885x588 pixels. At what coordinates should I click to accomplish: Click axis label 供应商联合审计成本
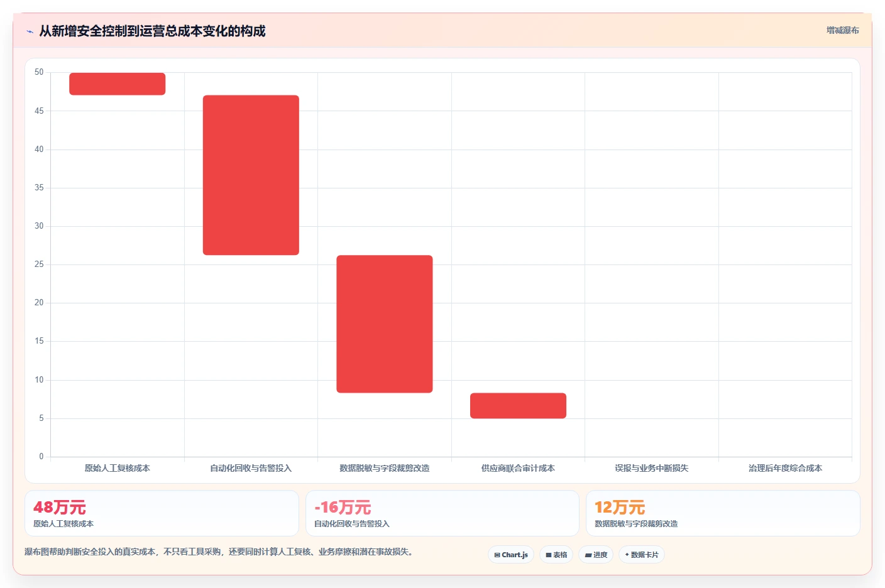pos(518,468)
